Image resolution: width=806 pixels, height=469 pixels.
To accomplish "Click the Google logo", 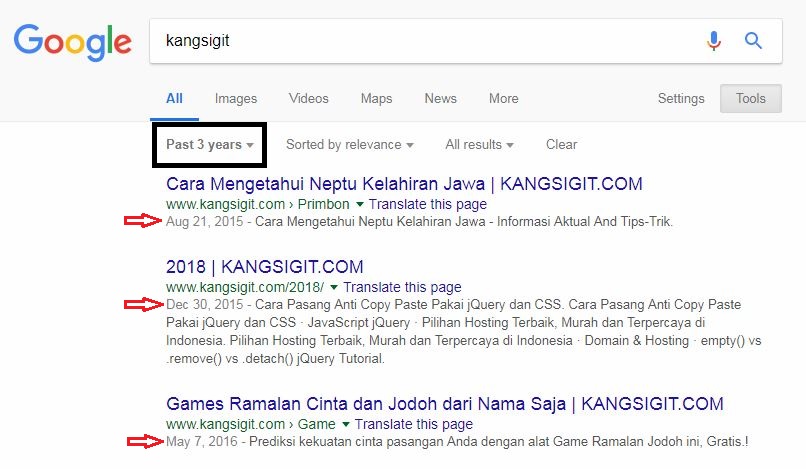I will pyautogui.click(x=72, y=42).
